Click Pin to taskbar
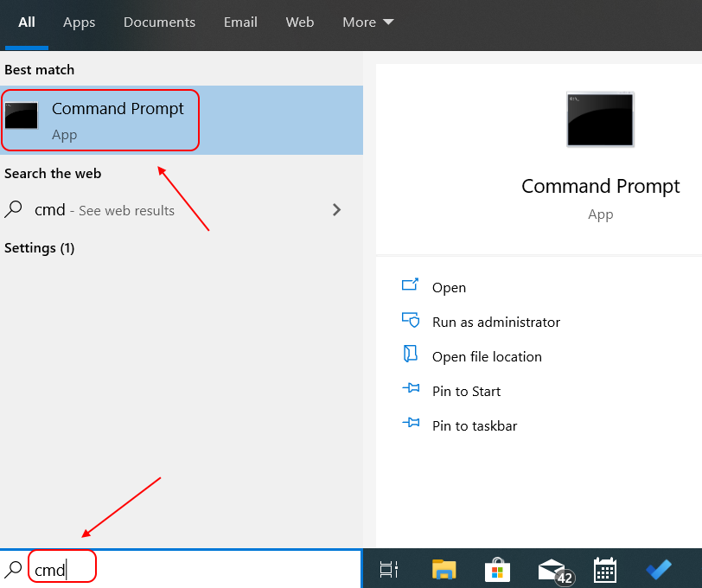This screenshot has height=588, width=702. [475, 426]
